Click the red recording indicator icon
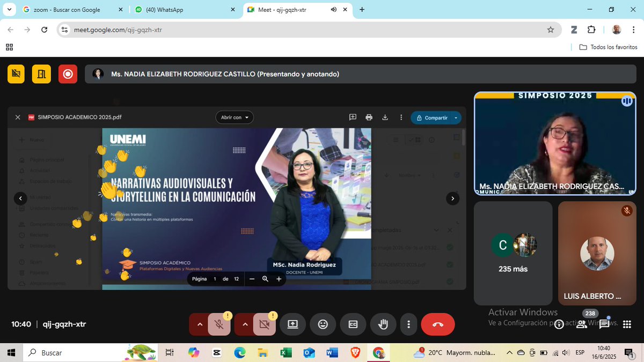This screenshot has height=362, width=644. coord(68,74)
